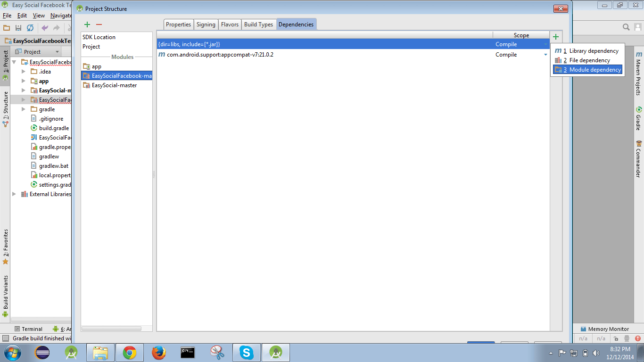Screen dimensions: 644x362
Task: Click the Open folder toolbar icon
Action: (x=7, y=28)
